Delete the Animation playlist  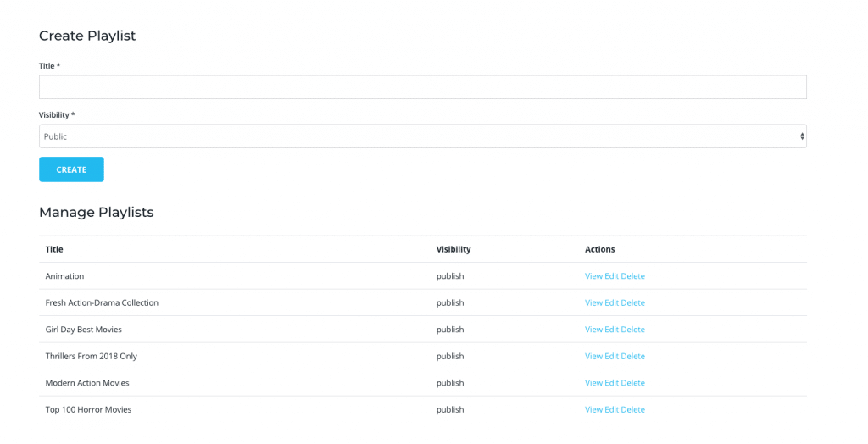[632, 276]
